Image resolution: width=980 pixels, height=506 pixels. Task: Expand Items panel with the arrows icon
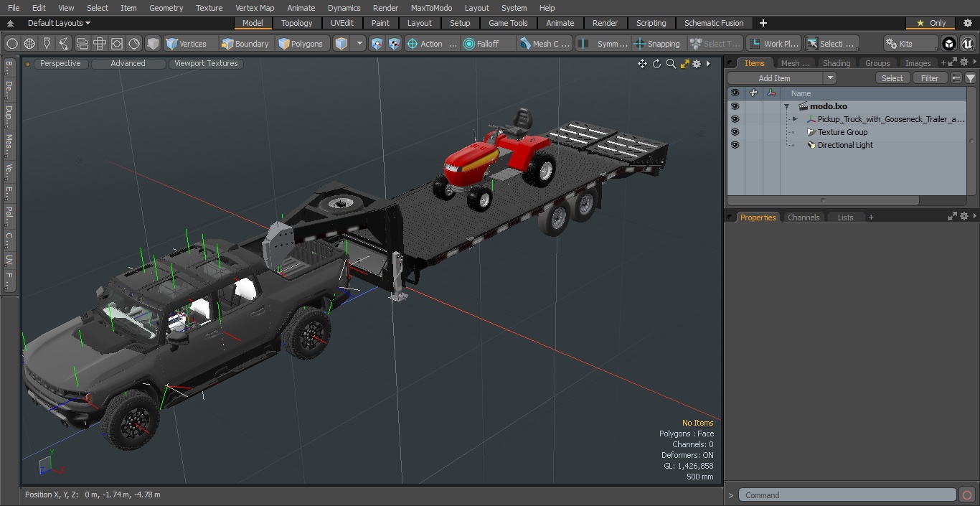pos(953,63)
